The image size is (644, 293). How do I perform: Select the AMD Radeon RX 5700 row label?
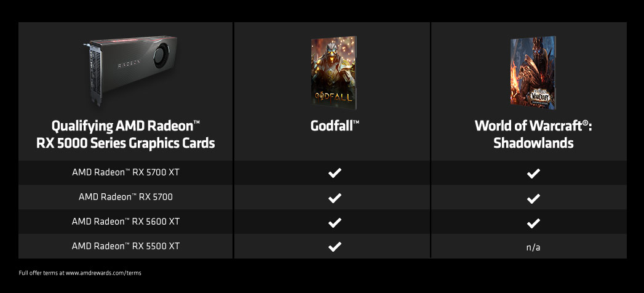coord(125,197)
